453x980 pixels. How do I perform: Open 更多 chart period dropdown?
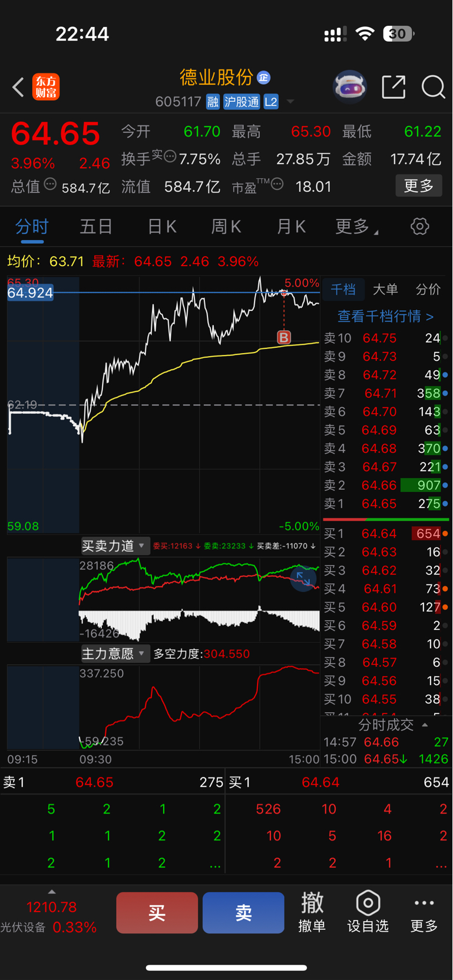pyautogui.click(x=357, y=227)
